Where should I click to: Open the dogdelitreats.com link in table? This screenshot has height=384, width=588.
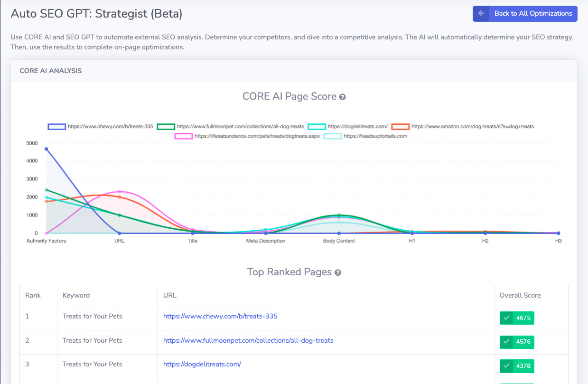(202, 364)
